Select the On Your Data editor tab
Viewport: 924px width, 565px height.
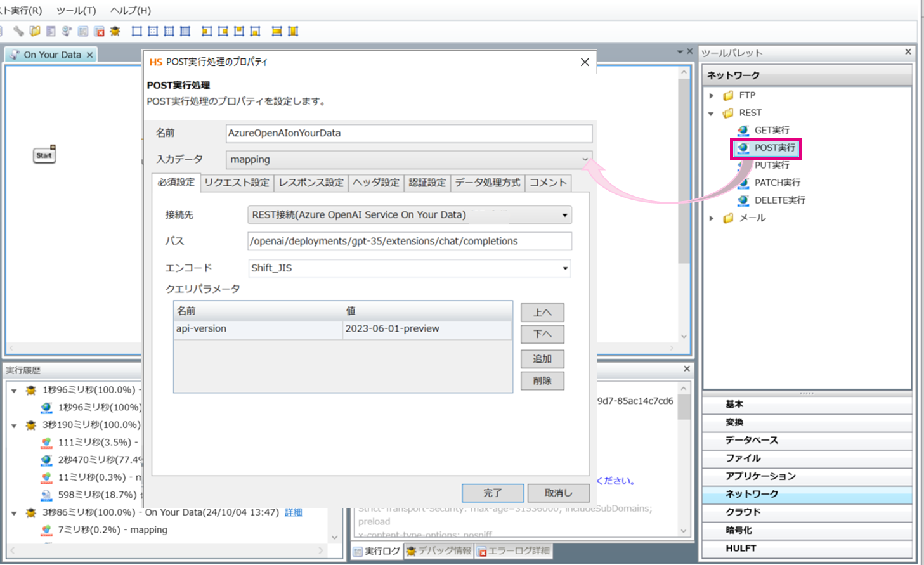(x=52, y=55)
